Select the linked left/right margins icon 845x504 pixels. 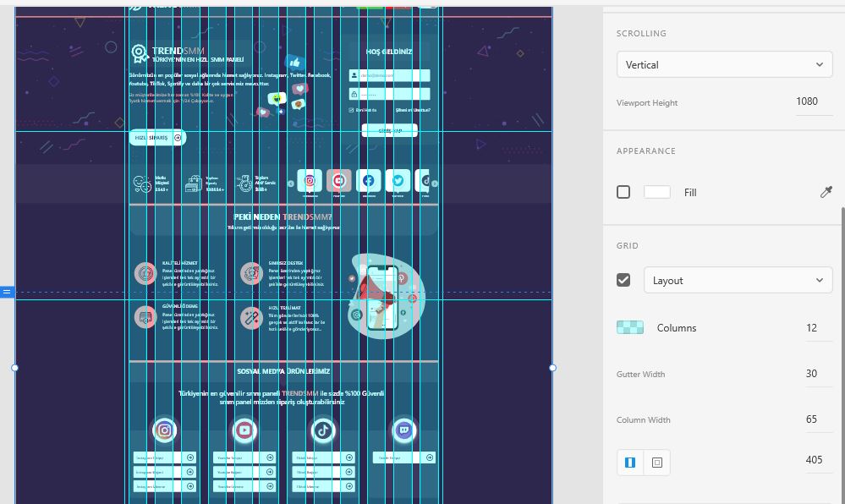pyautogui.click(x=630, y=463)
